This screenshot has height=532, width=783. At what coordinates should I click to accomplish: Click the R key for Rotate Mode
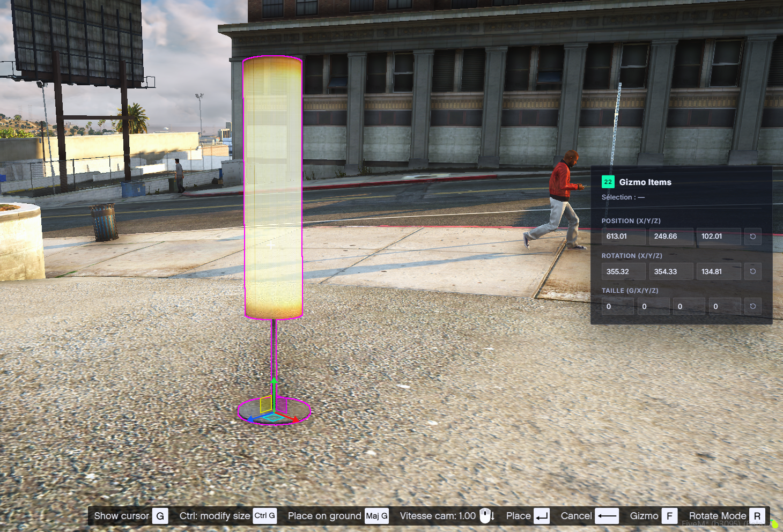[757, 516]
